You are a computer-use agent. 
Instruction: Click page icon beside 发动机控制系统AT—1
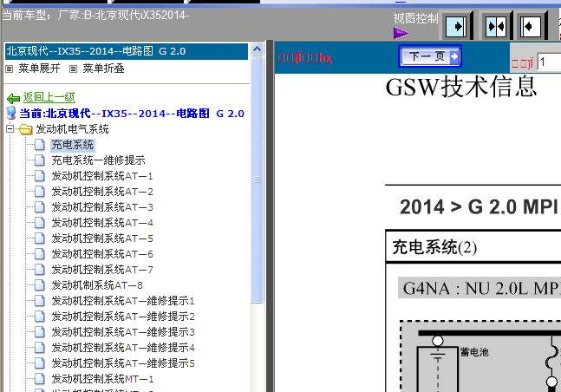[x=39, y=176]
